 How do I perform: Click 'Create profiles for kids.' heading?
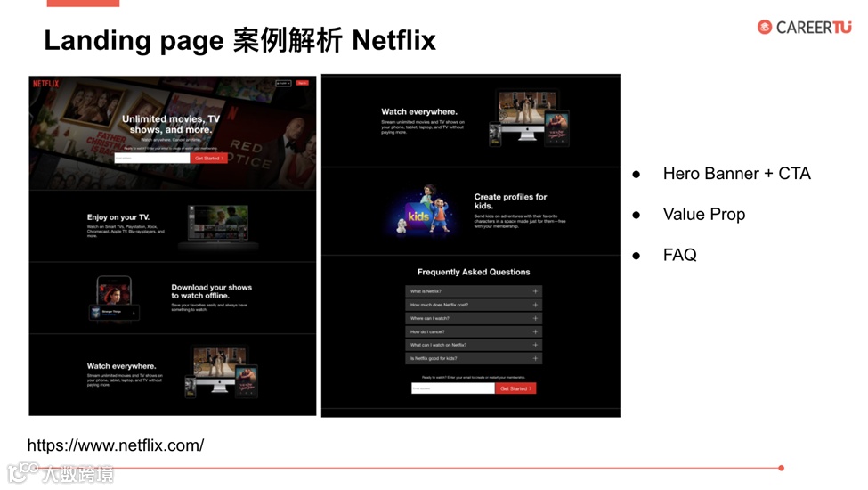point(510,201)
